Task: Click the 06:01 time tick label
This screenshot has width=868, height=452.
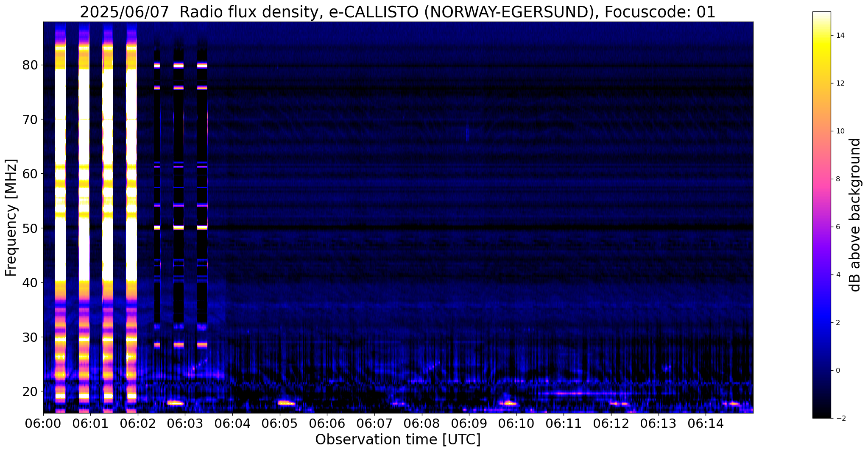Action: click(90, 424)
